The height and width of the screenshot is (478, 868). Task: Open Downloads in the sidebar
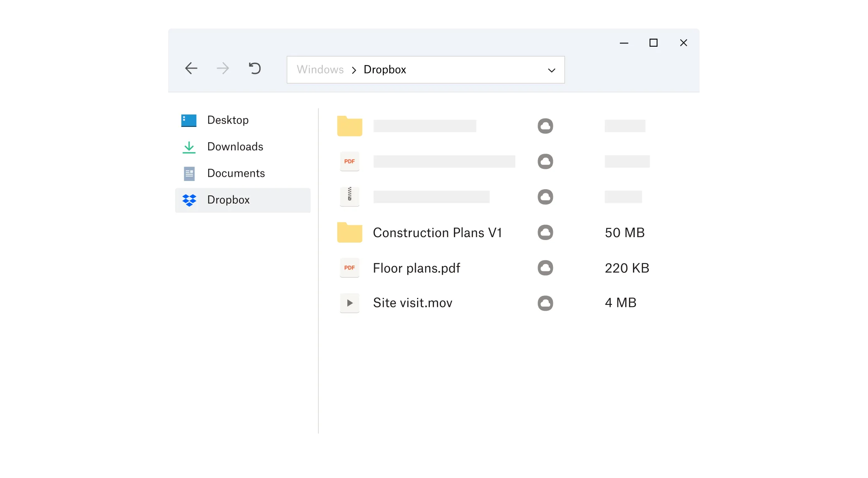(235, 147)
